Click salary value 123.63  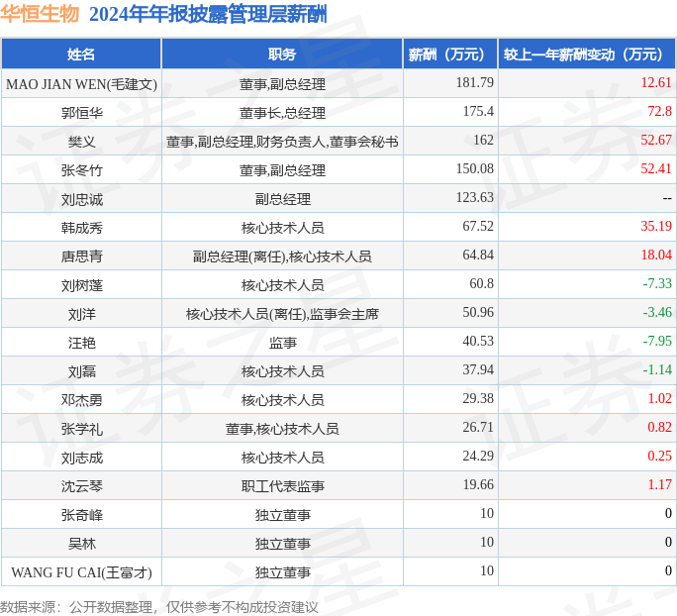click(475, 197)
